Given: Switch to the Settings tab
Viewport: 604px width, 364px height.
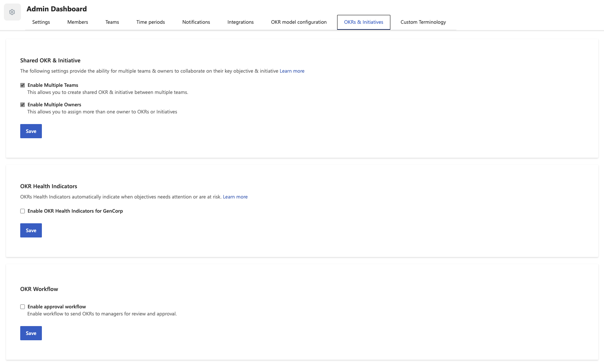Looking at the screenshot, I should 41,22.
